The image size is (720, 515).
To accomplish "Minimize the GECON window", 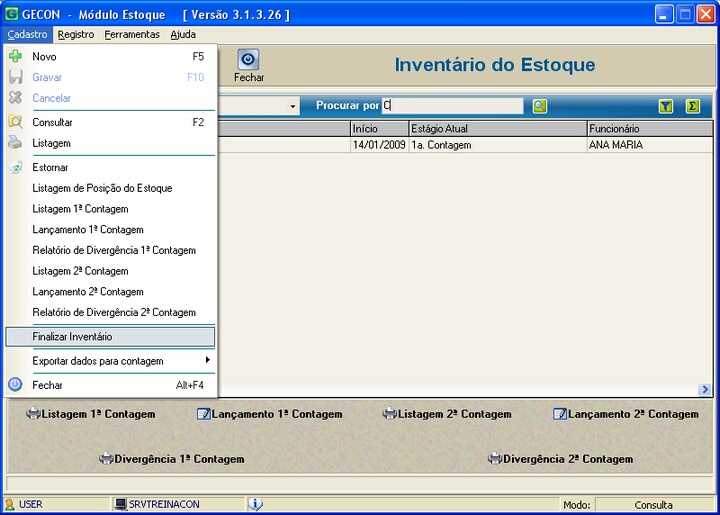I will (663, 14).
